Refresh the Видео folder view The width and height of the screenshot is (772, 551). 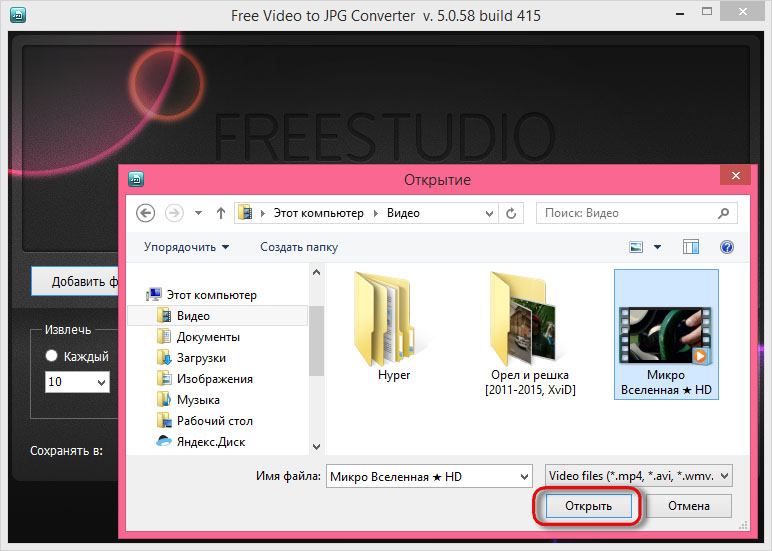[511, 213]
